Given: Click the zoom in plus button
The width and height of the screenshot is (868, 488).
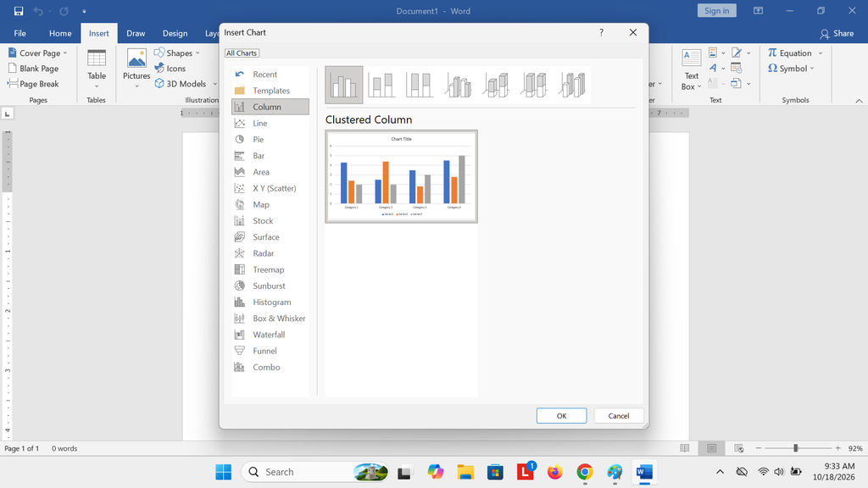Looking at the screenshot, I should (838, 448).
